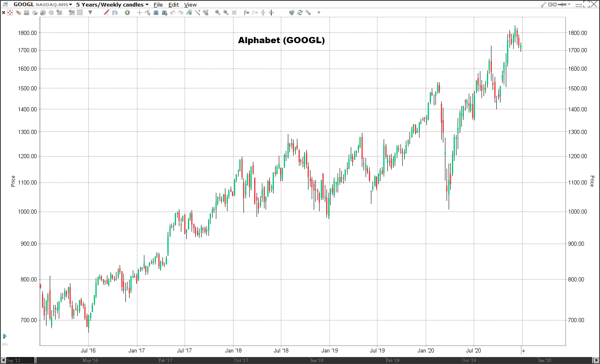Click the colored circles palette icon
This screenshot has height=364, width=600.
point(292,13)
